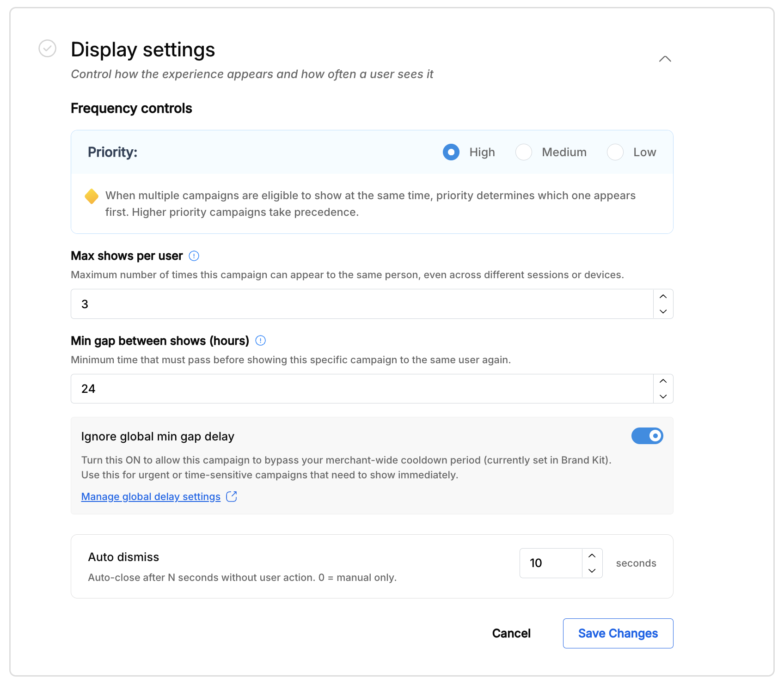Decrease Min gap between shows hours
Viewport: 784px width, 684px height.
point(663,396)
